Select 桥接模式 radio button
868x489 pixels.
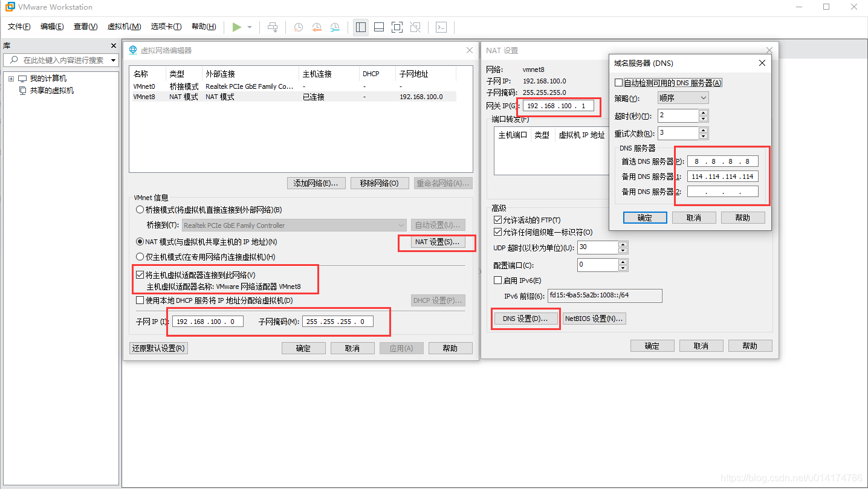coord(140,210)
